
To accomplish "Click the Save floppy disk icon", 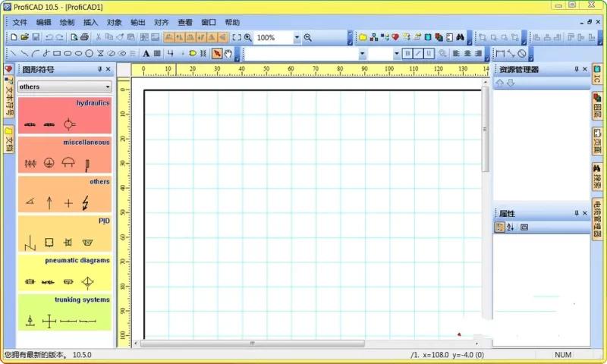I will 35,37.
